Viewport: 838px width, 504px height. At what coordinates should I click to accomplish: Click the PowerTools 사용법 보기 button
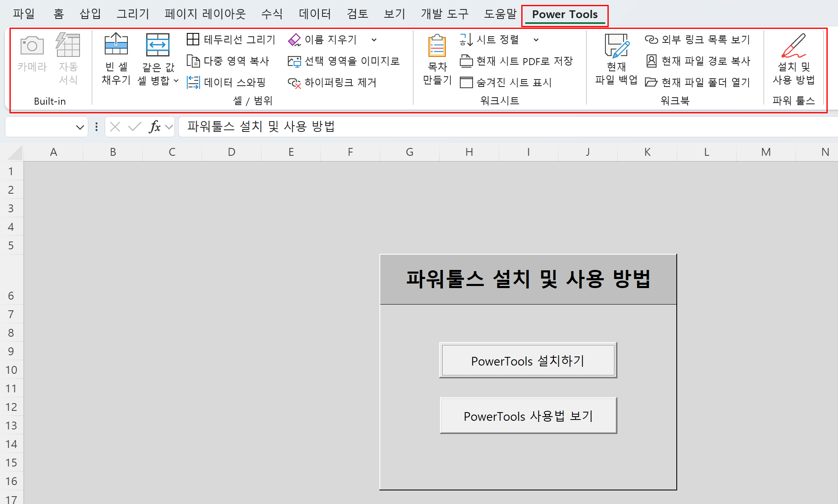pos(528,415)
